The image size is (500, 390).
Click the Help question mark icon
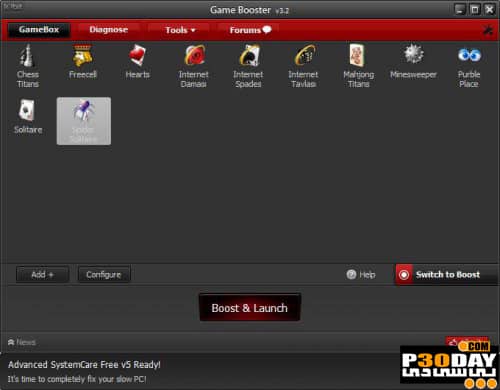click(351, 274)
